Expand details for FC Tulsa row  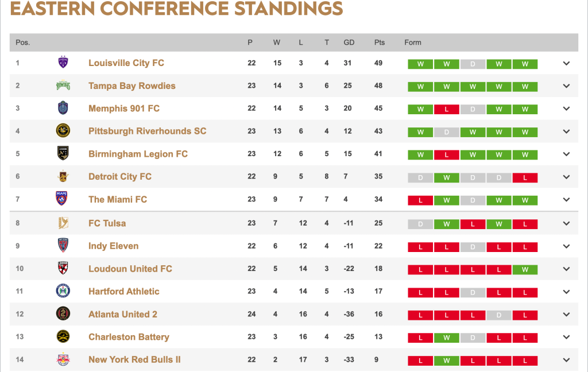(x=566, y=223)
